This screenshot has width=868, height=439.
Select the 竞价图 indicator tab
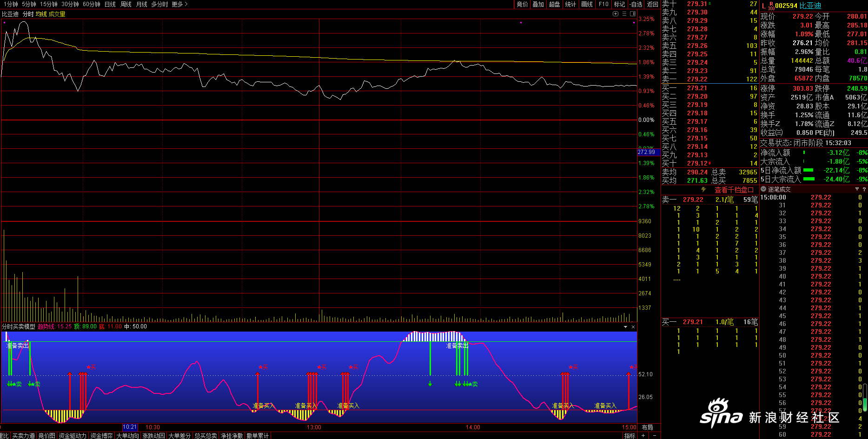click(x=46, y=436)
